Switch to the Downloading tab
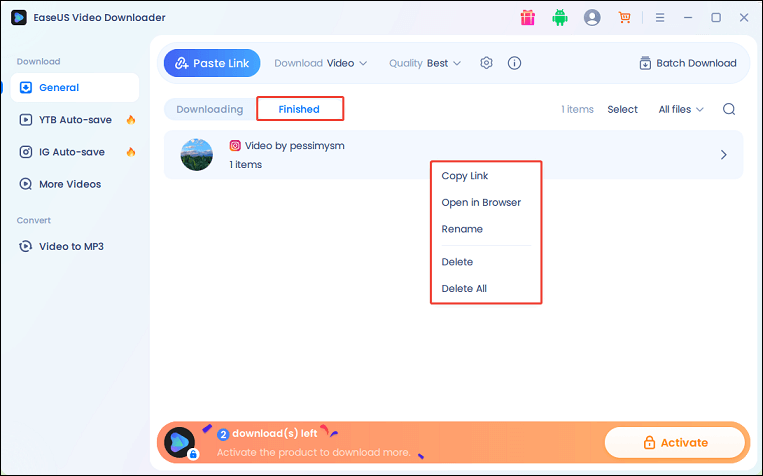Image resolution: width=763 pixels, height=476 pixels. click(210, 109)
